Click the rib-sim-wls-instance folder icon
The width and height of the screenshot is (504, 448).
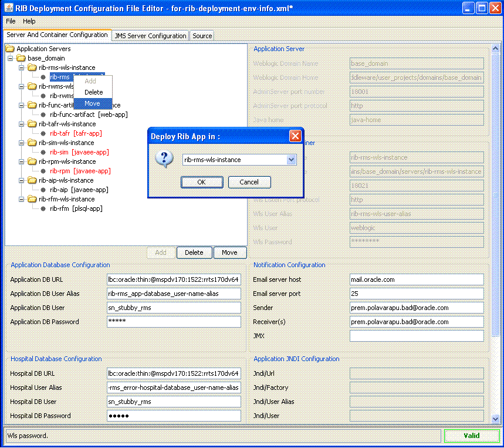point(32,143)
